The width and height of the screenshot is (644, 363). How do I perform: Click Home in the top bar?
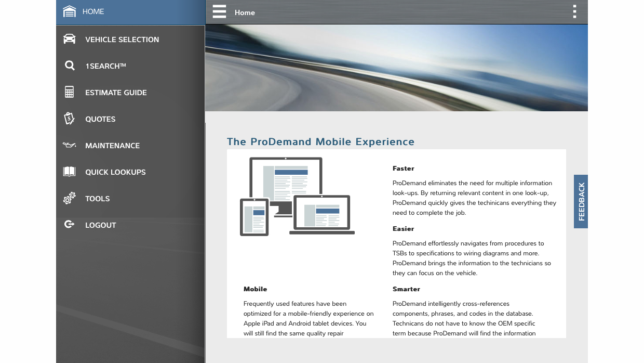click(244, 12)
